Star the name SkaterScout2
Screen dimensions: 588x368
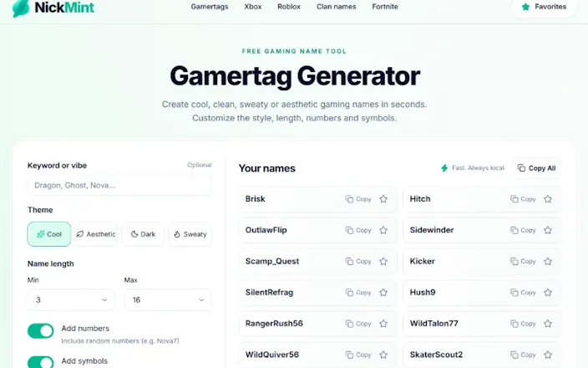[548, 355]
